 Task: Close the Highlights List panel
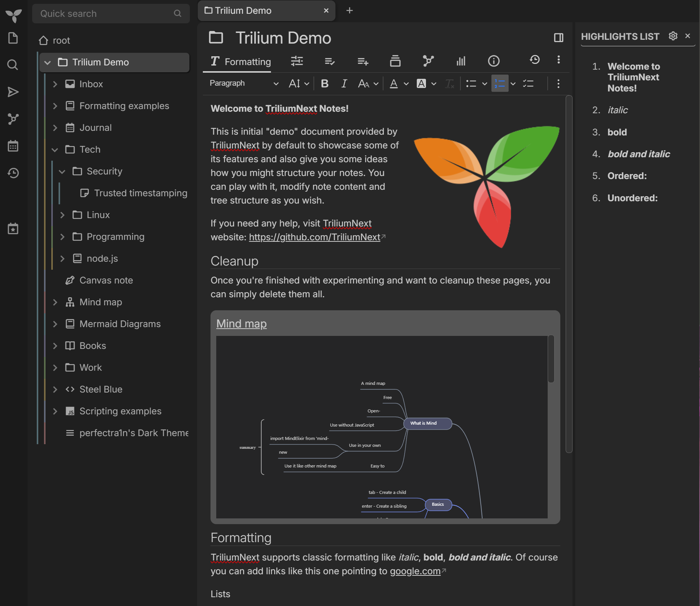click(x=688, y=36)
